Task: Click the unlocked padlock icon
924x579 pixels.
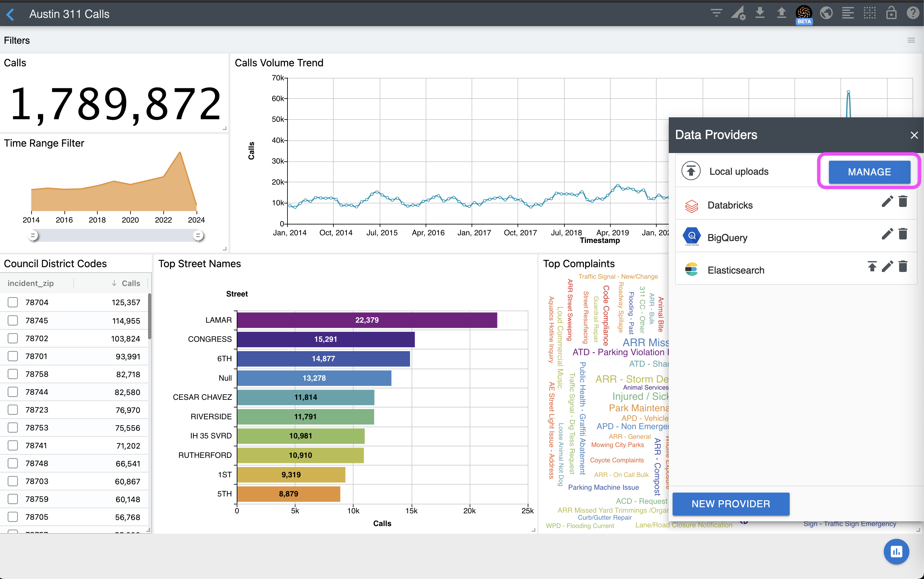Action: [x=891, y=13]
